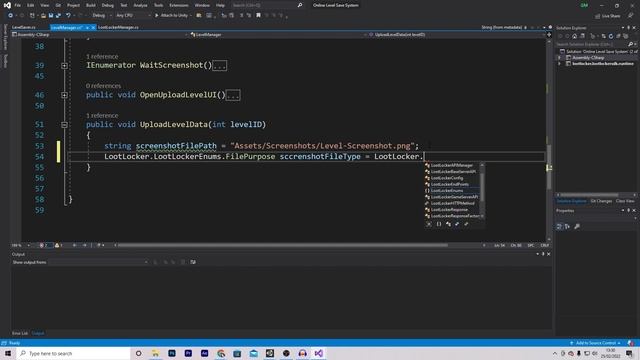Open the File menu
640x360 pixels.
[x=18, y=5]
